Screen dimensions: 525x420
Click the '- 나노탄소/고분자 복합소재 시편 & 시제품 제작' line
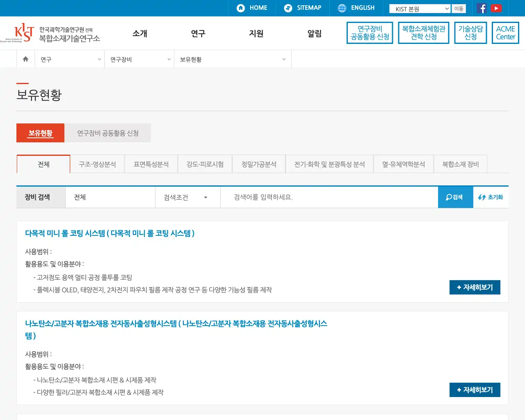click(95, 380)
